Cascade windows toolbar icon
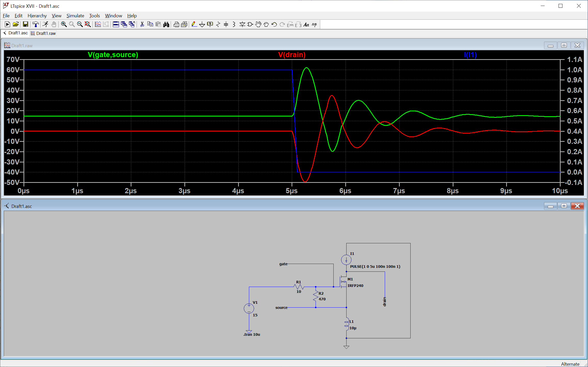The image size is (588, 367). 132,25
